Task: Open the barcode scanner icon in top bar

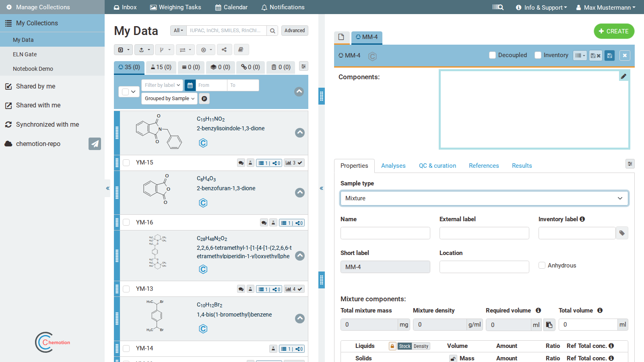Action: click(498, 7)
